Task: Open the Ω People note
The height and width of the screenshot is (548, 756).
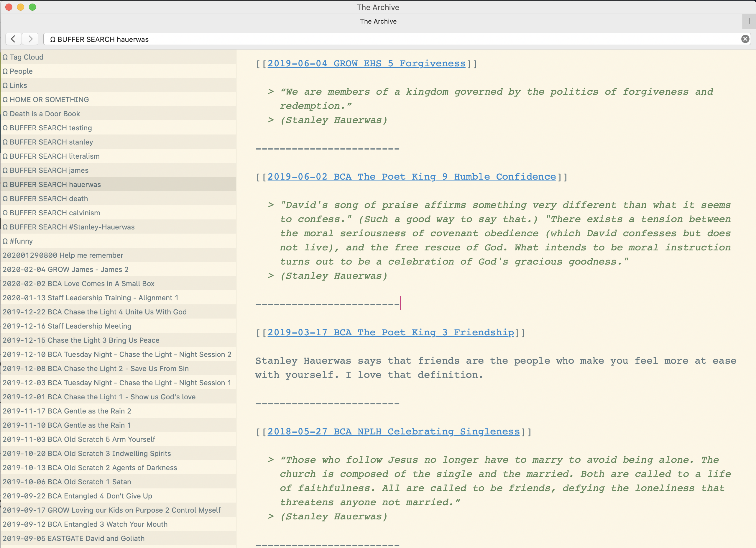Action: click(x=118, y=71)
